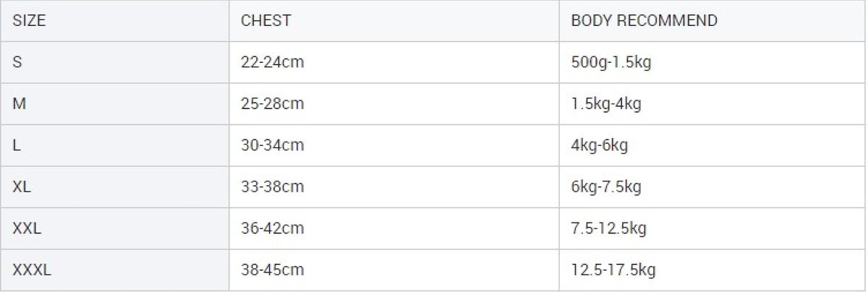
Task: Click the 33-38cm chest value
Action: pyautogui.click(x=272, y=187)
